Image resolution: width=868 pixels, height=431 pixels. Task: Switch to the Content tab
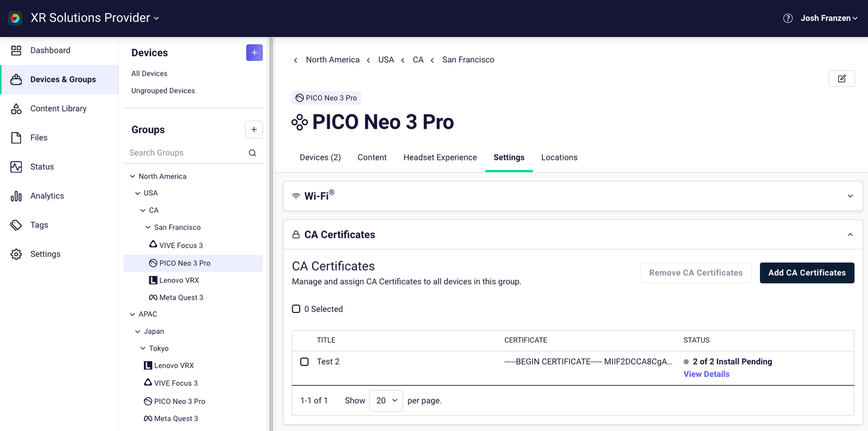click(x=372, y=157)
